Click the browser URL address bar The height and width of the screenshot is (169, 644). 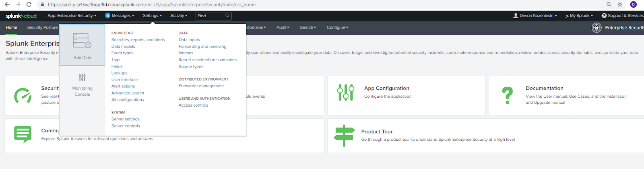(322, 4)
